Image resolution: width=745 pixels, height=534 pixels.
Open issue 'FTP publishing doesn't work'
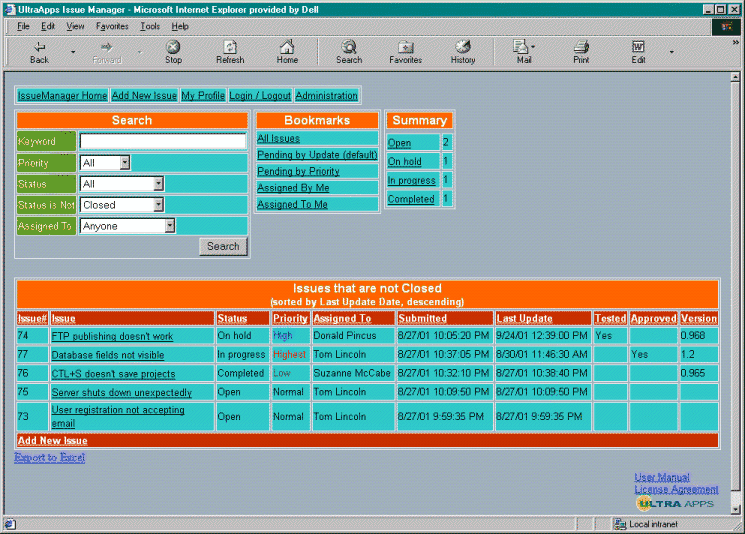point(112,337)
